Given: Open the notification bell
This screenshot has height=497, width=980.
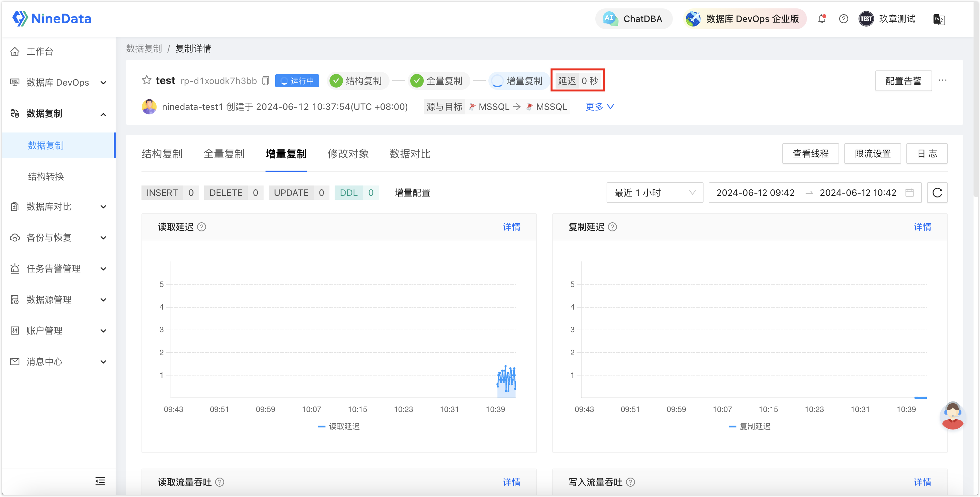Looking at the screenshot, I should (x=822, y=19).
